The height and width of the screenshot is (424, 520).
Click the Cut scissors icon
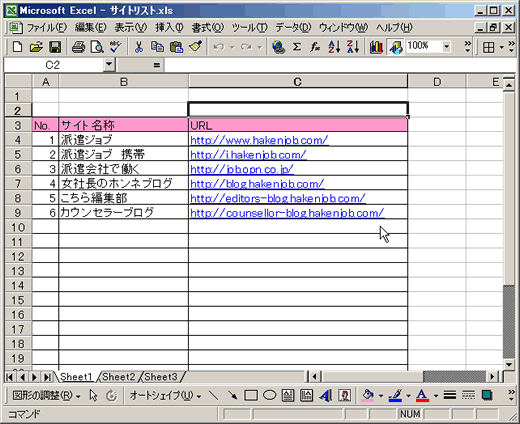tap(139, 47)
